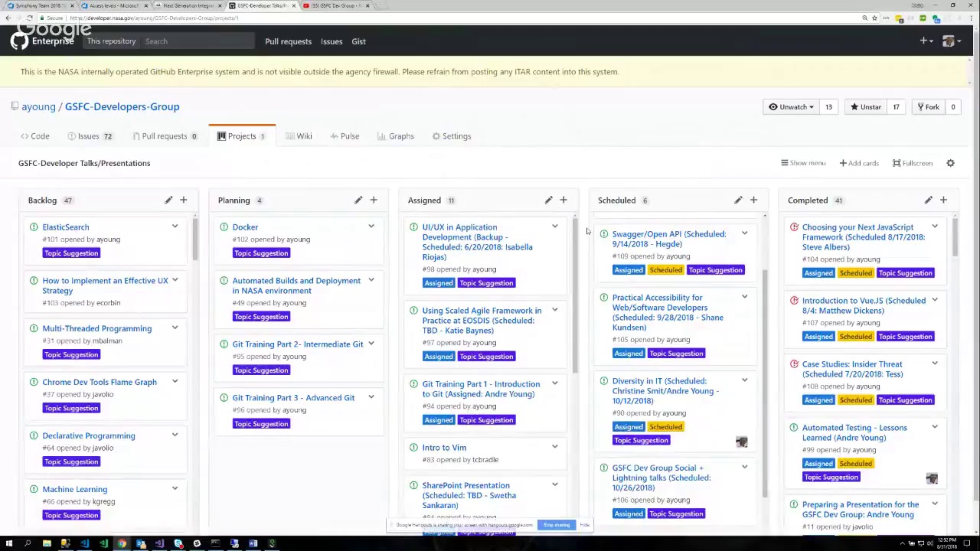Open the repository Settings tab

[451, 136]
